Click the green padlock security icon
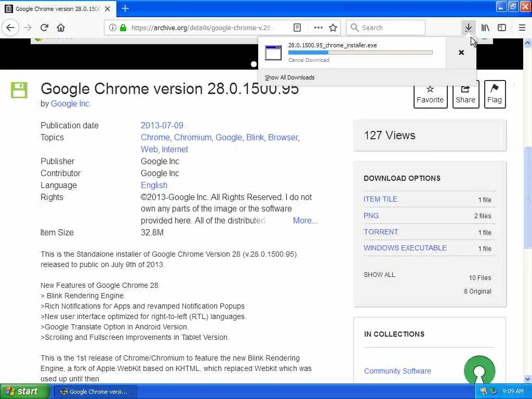532x399 pixels. (x=123, y=28)
